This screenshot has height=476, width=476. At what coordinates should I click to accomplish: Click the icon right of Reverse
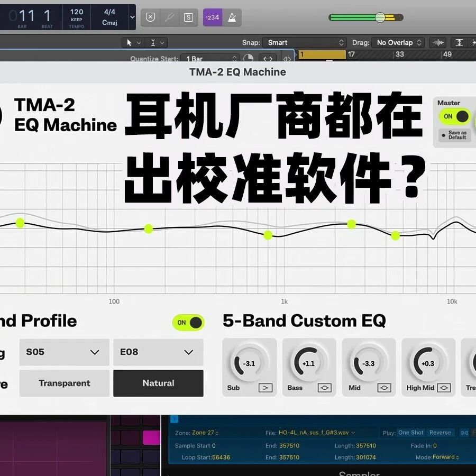464,433
